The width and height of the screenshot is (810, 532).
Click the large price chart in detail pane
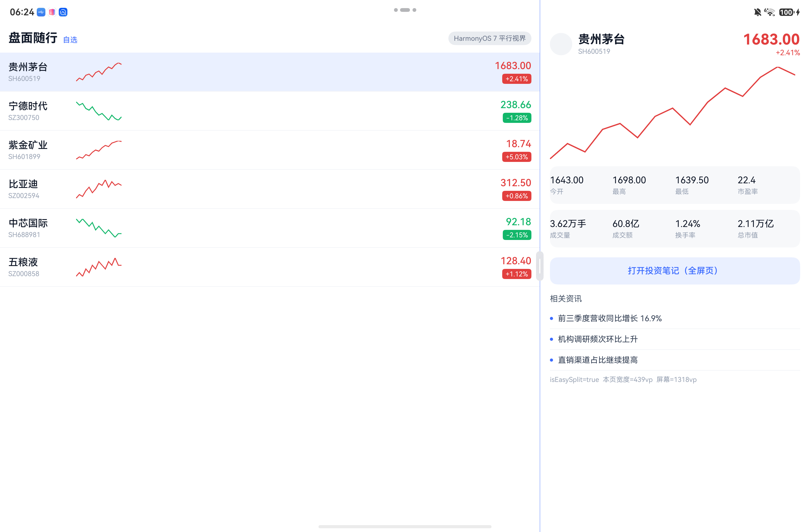(x=673, y=112)
